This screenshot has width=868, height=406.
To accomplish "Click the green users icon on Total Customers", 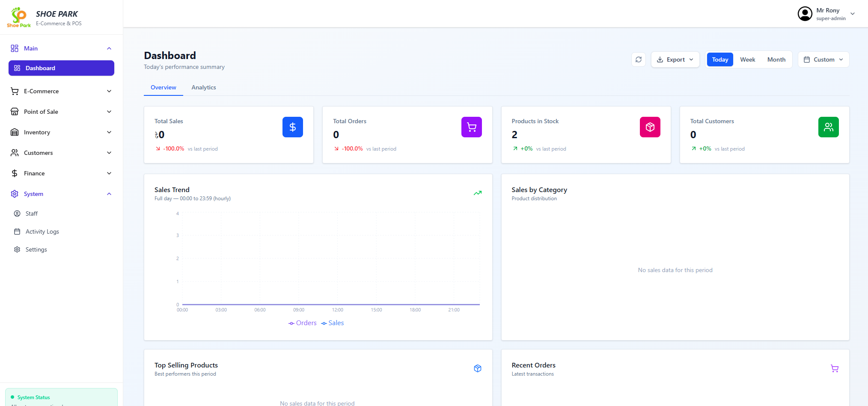I will (829, 127).
